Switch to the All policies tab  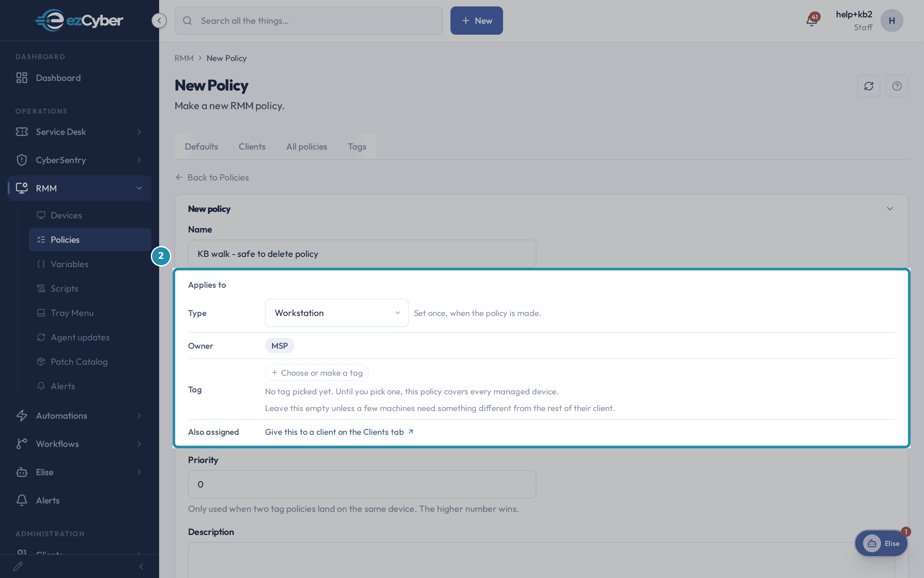[307, 147]
